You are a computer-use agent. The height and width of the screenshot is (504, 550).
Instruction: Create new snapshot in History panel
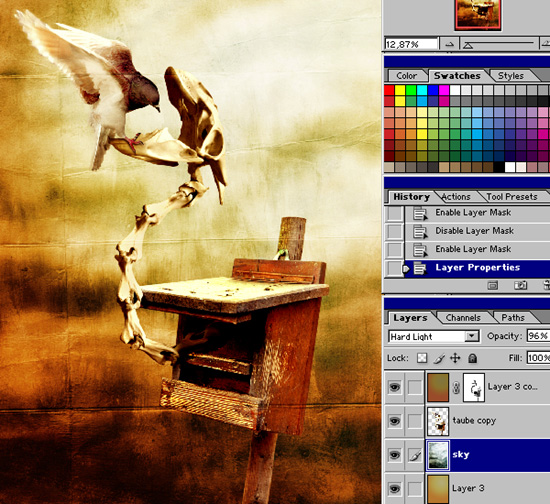click(x=520, y=285)
